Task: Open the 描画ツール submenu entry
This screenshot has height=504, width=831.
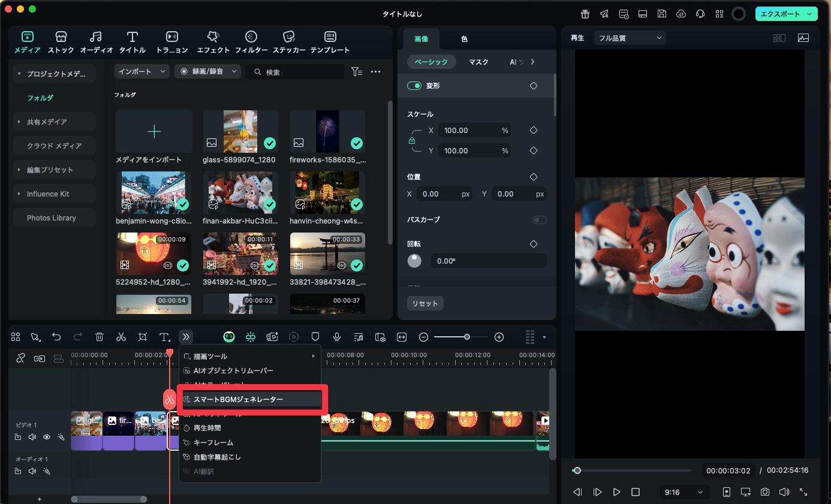Action: point(250,356)
